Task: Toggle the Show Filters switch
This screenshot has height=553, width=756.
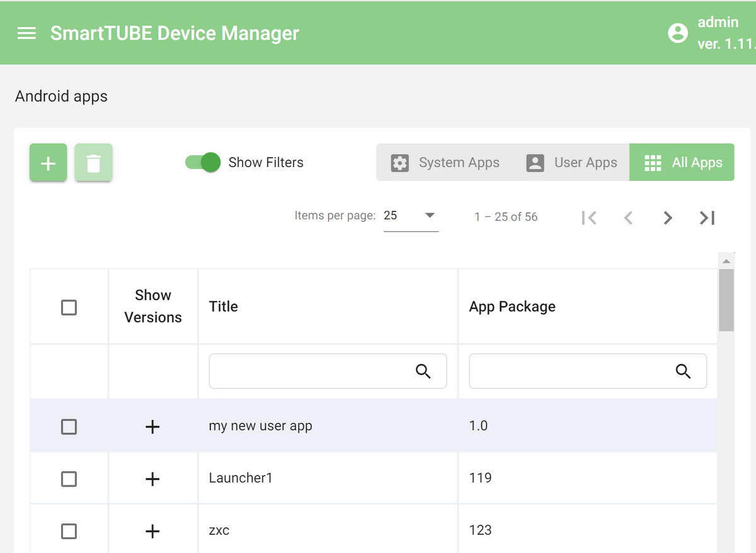Action: pos(203,162)
